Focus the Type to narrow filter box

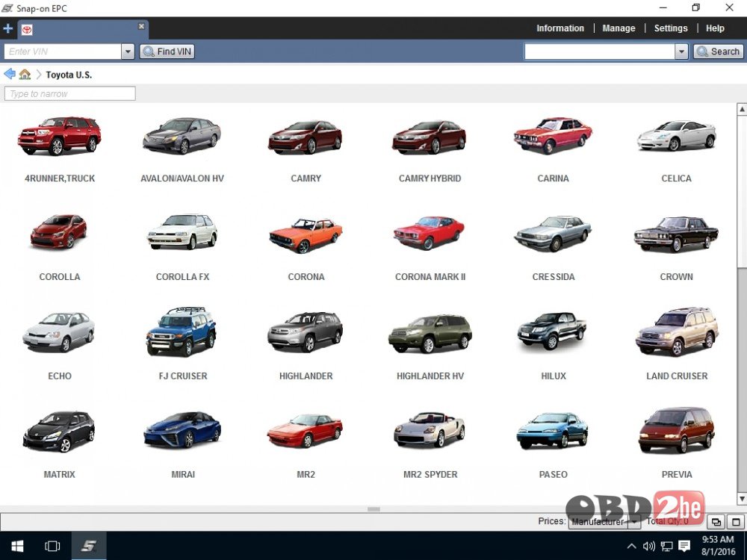click(70, 93)
